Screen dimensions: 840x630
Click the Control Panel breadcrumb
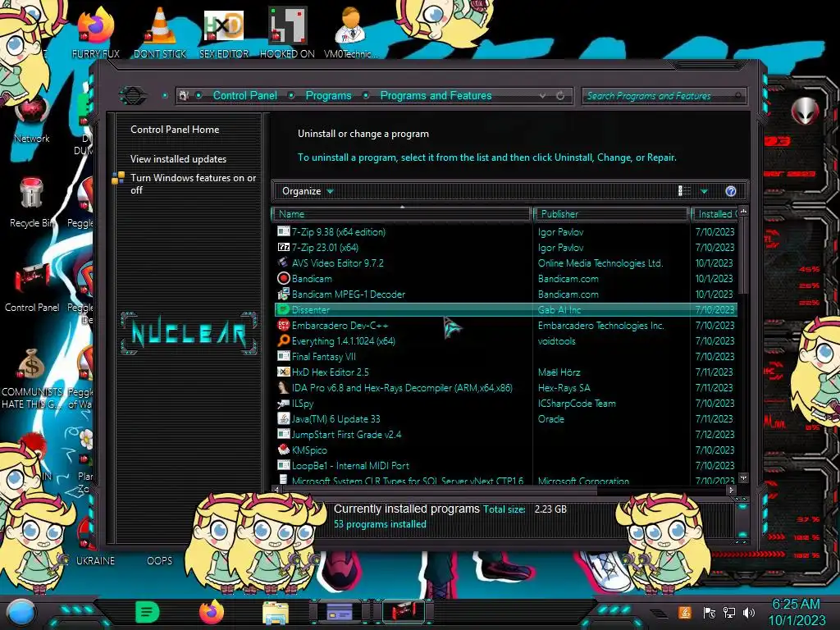(x=244, y=96)
